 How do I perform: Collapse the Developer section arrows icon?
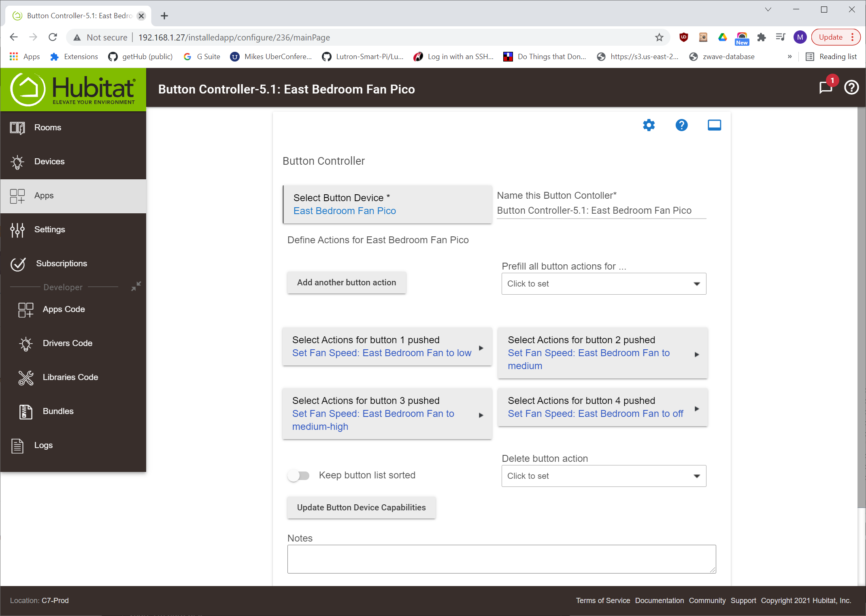pyautogui.click(x=136, y=286)
